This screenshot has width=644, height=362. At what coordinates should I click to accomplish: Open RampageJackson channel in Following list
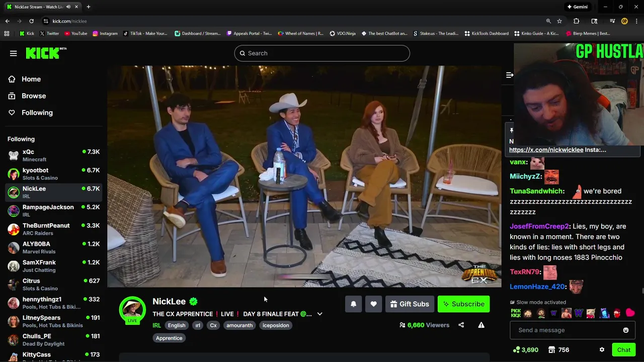click(x=53, y=211)
